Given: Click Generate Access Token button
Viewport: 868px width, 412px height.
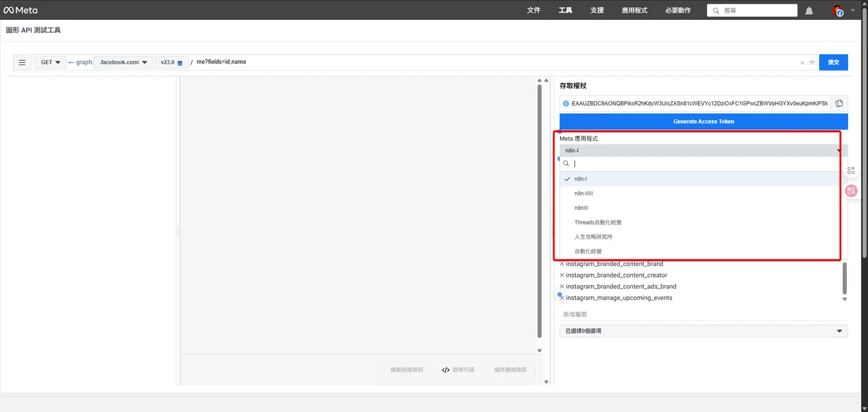Looking at the screenshot, I should point(703,121).
